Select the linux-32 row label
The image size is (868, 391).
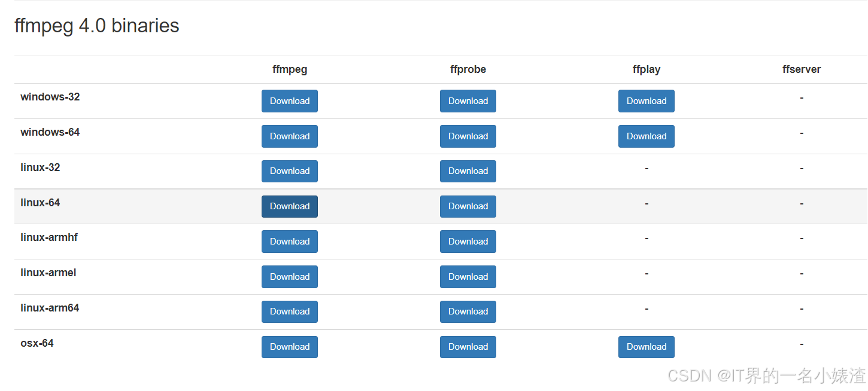[40, 167]
